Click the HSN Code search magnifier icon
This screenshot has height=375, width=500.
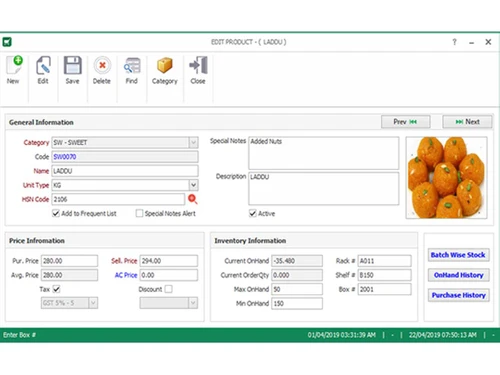click(193, 199)
